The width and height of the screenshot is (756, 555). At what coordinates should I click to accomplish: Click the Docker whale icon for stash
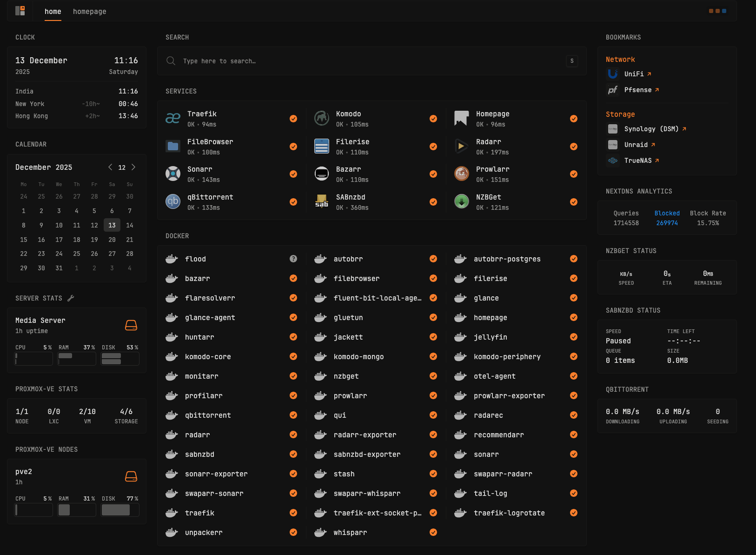(320, 474)
